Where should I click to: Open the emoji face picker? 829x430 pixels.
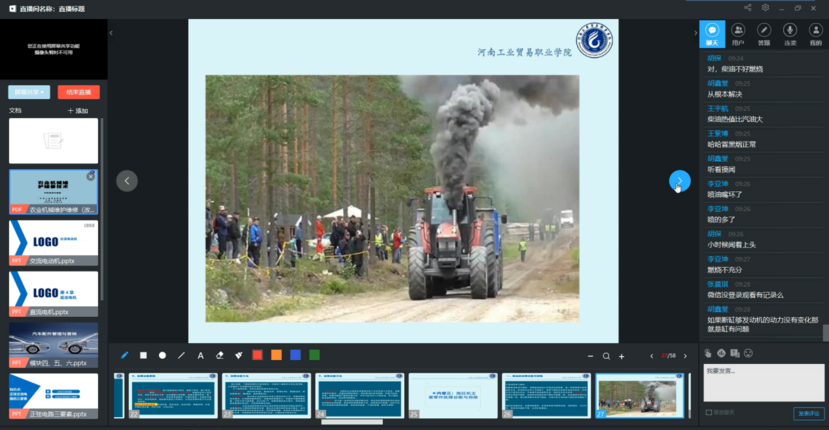coord(748,353)
